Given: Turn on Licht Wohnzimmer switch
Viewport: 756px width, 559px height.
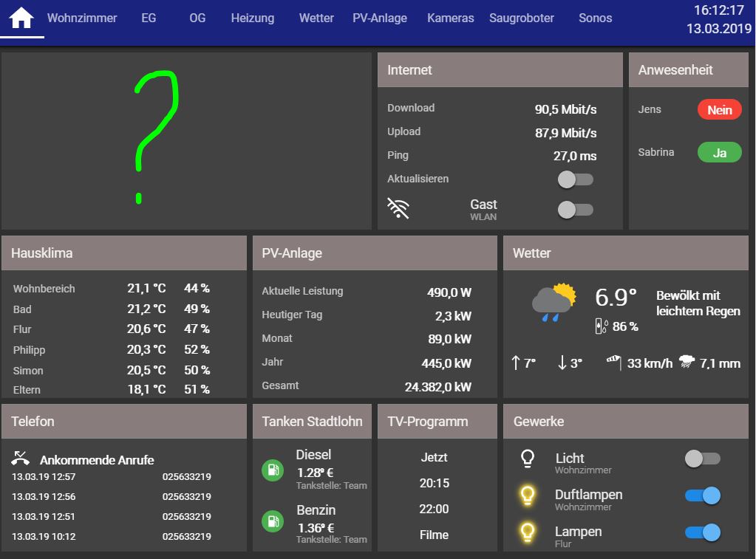Looking at the screenshot, I should 703,459.
